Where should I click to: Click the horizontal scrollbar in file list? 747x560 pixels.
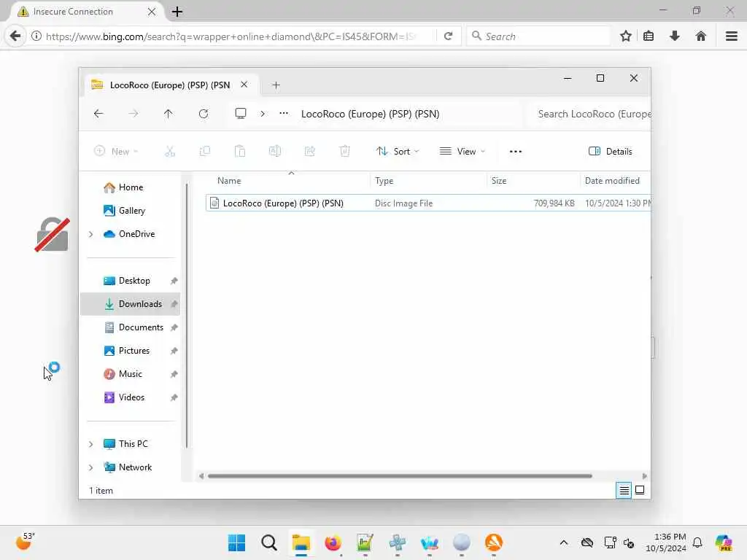400,475
